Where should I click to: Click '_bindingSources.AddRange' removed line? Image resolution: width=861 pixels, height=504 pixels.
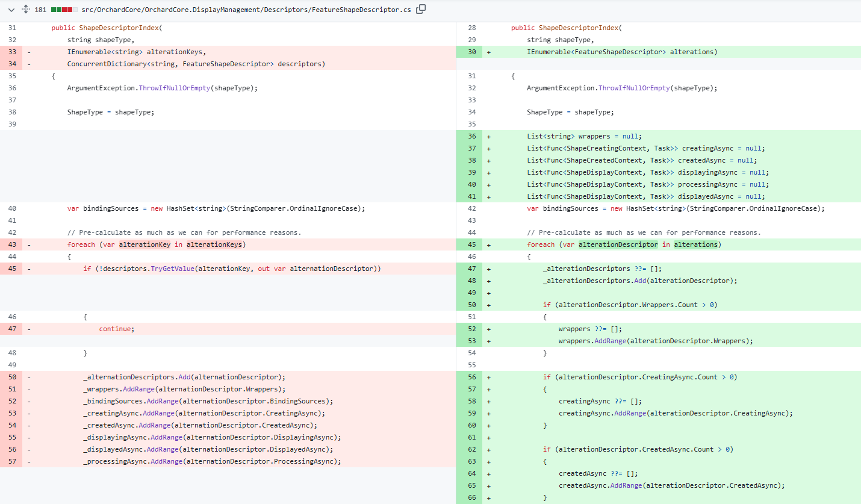[208, 401]
